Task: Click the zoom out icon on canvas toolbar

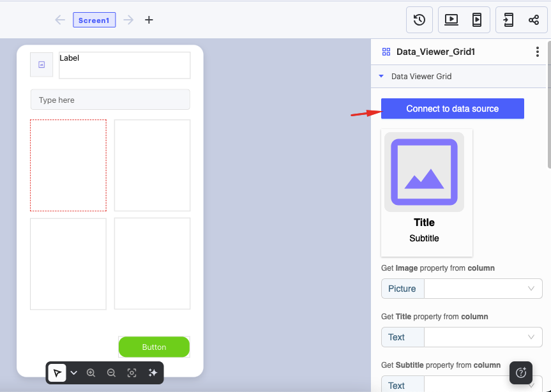Action: [111, 372]
